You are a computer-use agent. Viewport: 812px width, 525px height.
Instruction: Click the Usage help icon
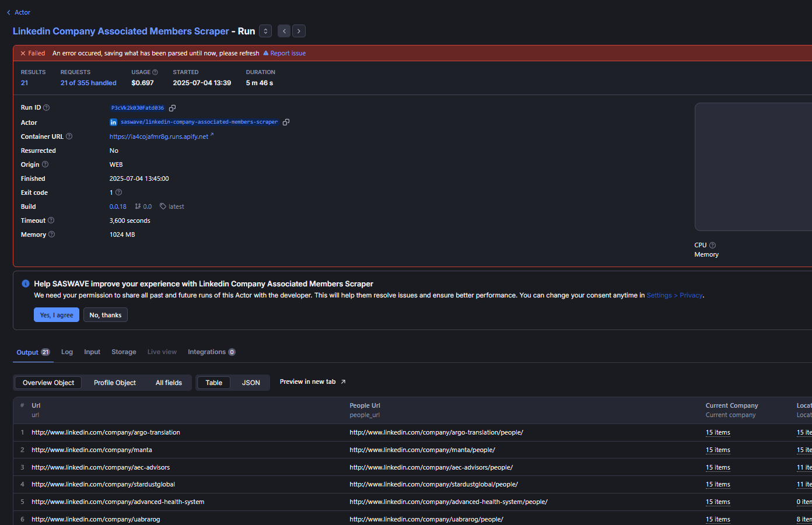[155, 72]
